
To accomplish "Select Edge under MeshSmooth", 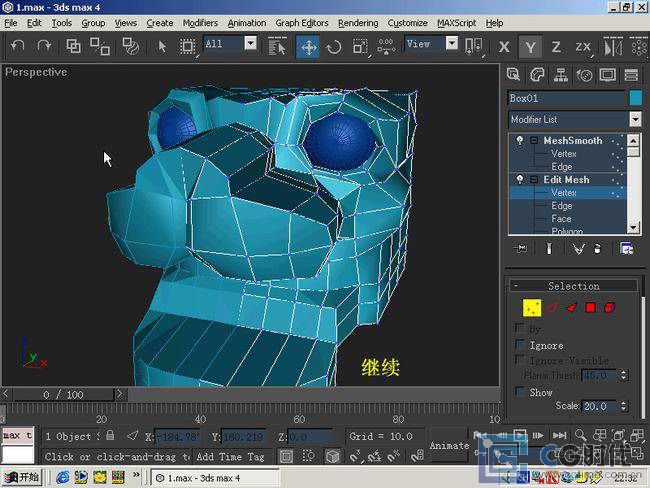I will [562, 167].
